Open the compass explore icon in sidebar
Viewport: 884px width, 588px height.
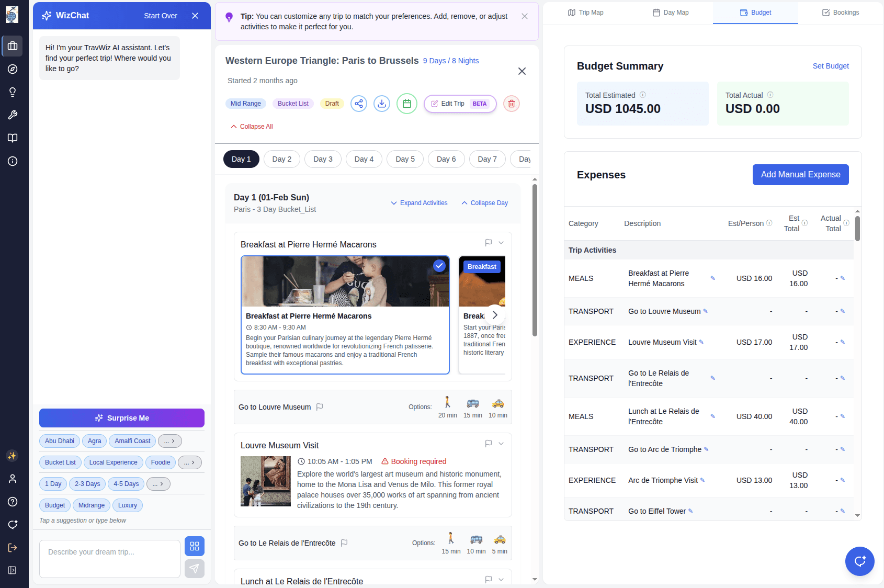(13, 69)
